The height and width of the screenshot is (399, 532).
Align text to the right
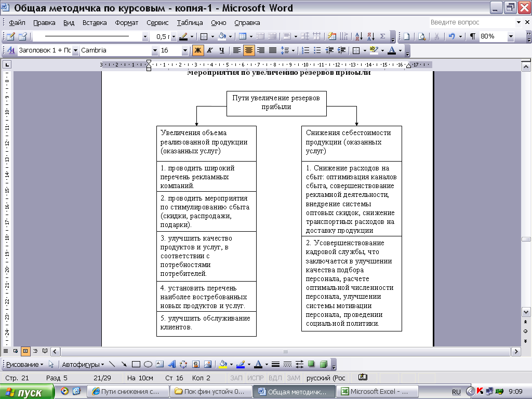pyautogui.click(x=261, y=50)
